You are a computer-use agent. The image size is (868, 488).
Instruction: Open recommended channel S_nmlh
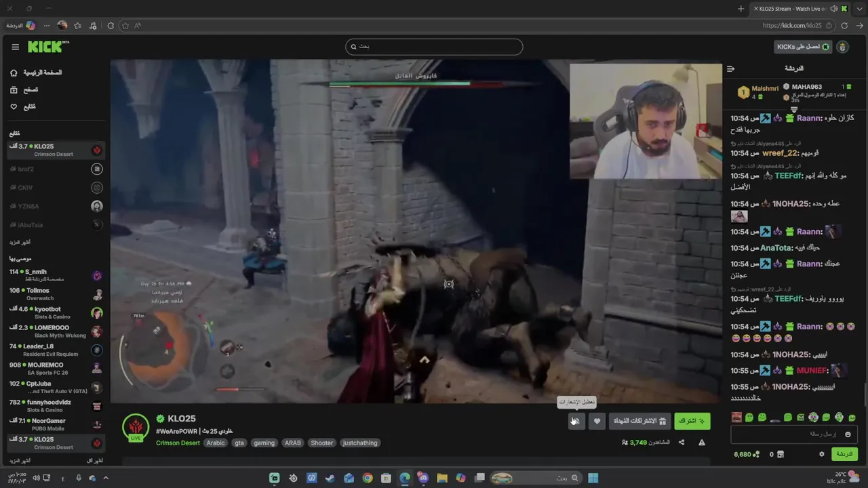pyautogui.click(x=56, y=275)
